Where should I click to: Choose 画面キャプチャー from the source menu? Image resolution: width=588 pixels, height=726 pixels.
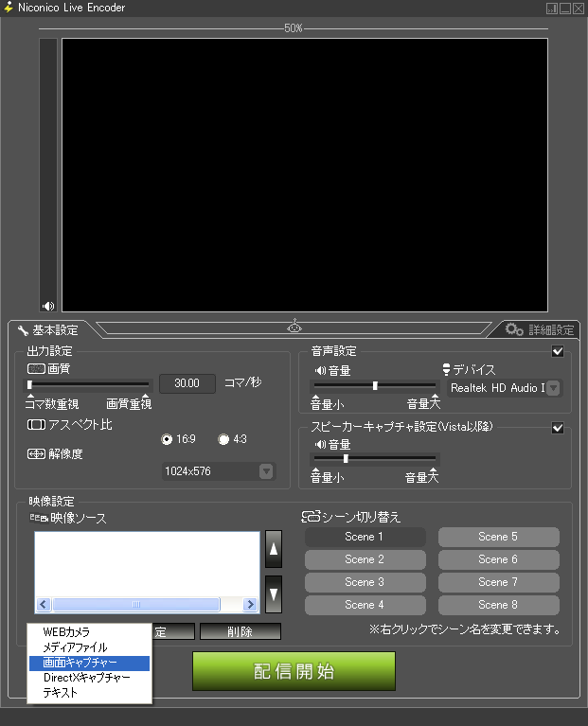89,663
